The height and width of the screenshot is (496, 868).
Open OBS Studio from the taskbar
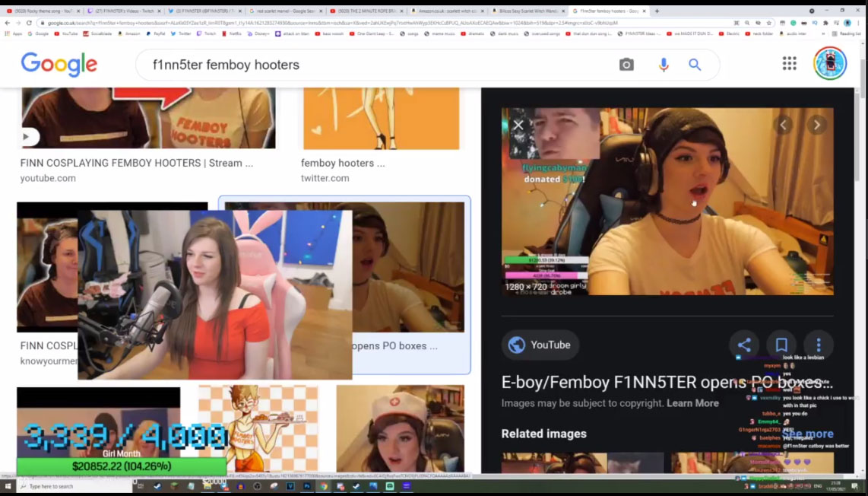pos(257,486)
